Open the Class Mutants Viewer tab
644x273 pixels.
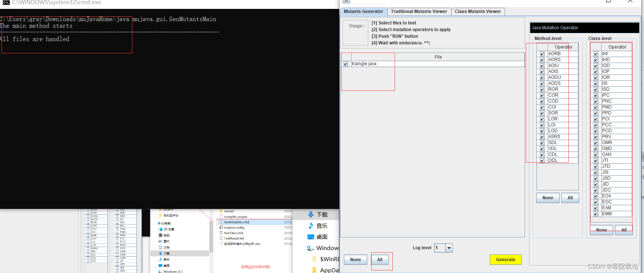point(478,11)
